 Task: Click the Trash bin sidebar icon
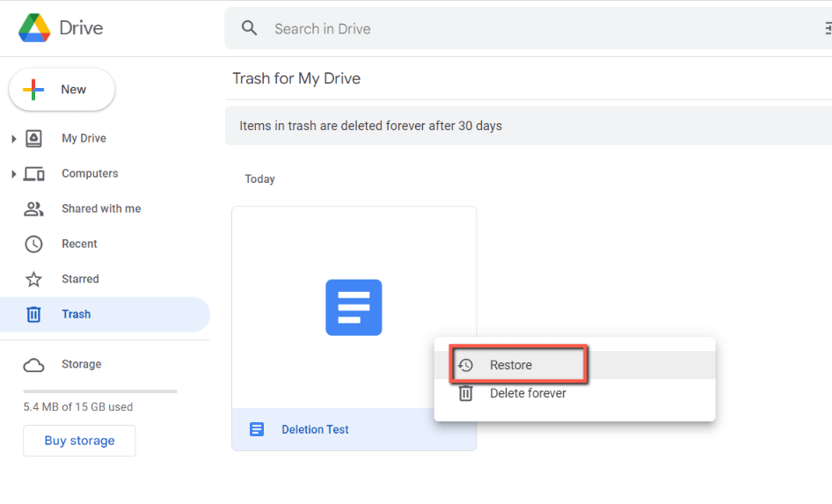click(33, 314)
